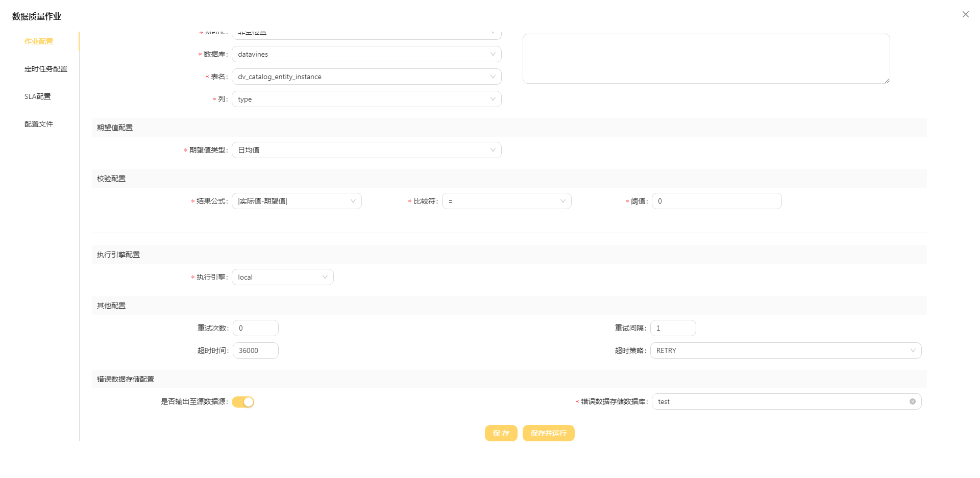Switch to SLA配置 tab
This screenshot has width=980, height=478.
(38, 96)
